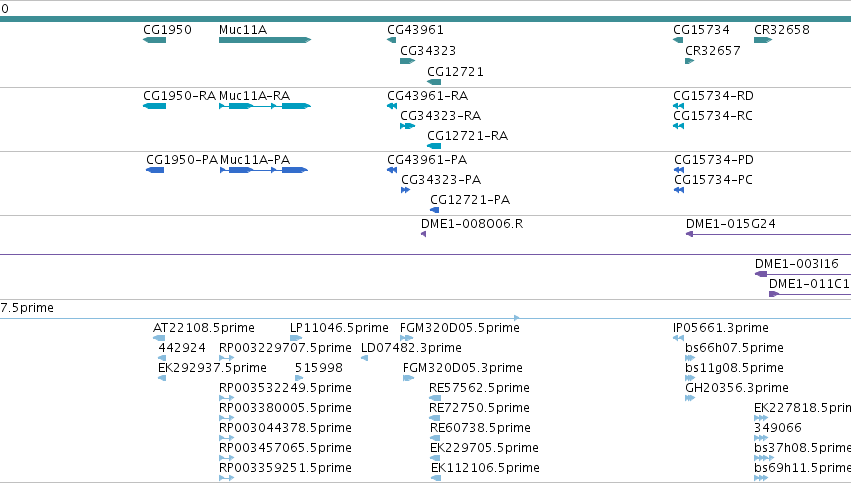Click the CG12721 gene arrow glyph
This screenshot has height=483, width=851.
point(434,82)
